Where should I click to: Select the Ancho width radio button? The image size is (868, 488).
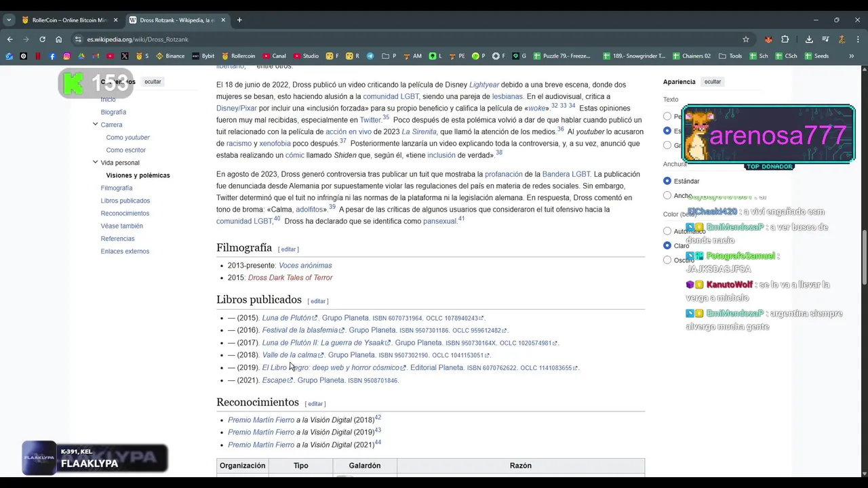[667, 195]
